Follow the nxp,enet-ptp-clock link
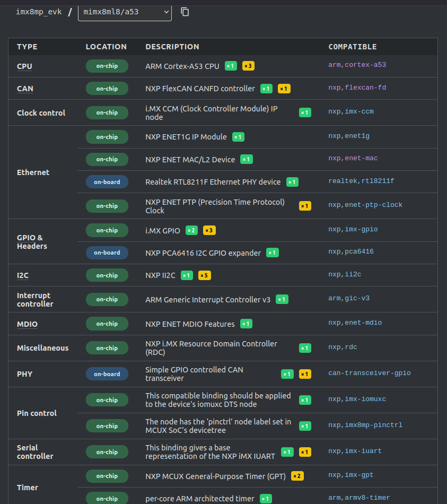This screenshot has height=504, width=447. [x=365, y=205]
